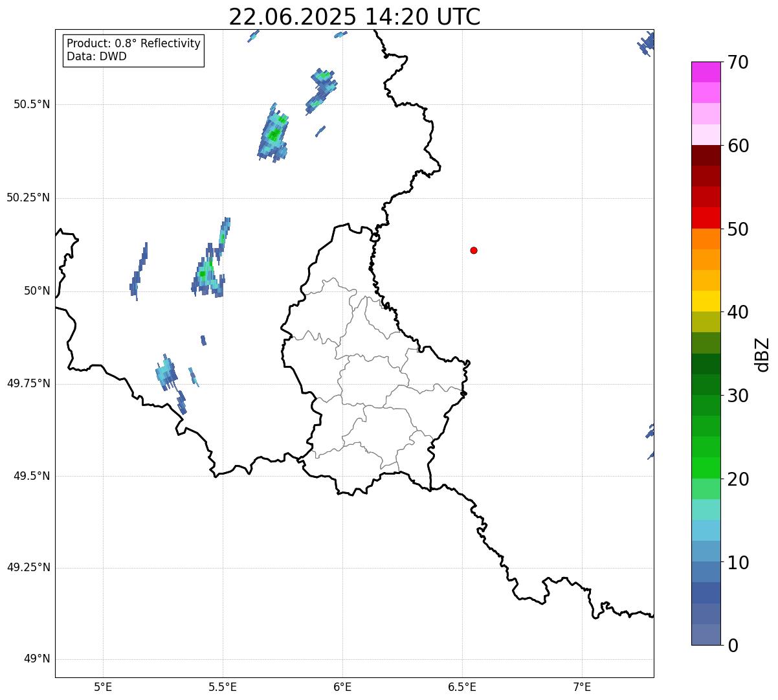Click the 49.75°N latitude label

28,383
